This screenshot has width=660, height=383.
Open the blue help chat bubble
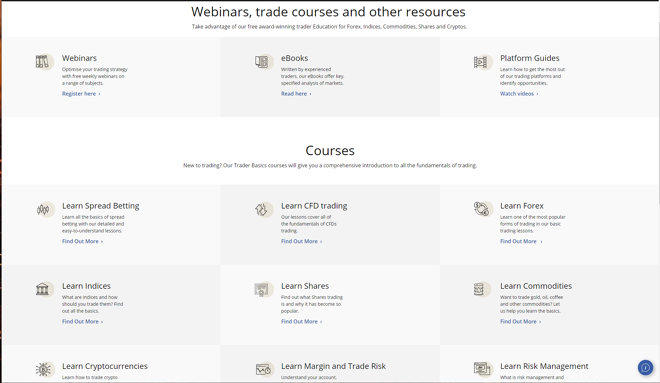point(645,367)
